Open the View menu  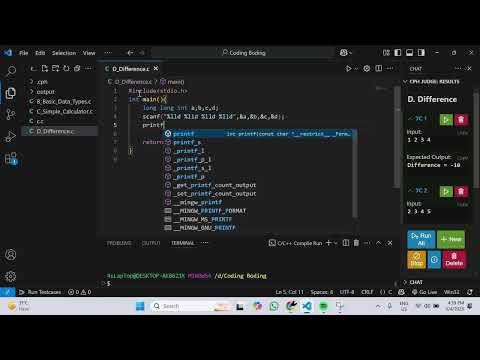(89, 53)
